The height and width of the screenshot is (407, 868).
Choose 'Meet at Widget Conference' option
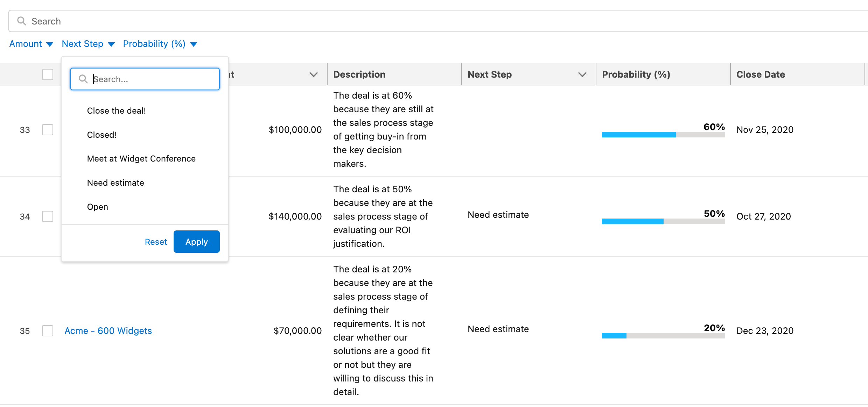coord(141,159)
